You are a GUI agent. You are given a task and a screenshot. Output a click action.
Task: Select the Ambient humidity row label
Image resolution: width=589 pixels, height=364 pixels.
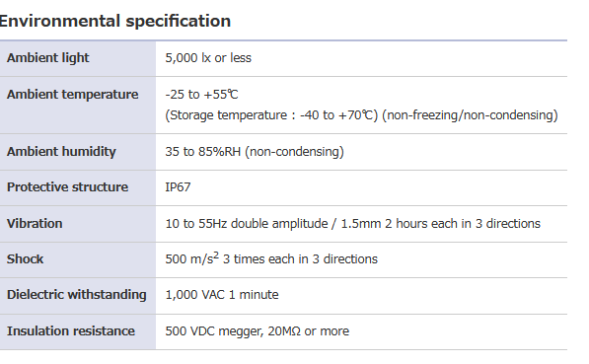pos(61,151)
